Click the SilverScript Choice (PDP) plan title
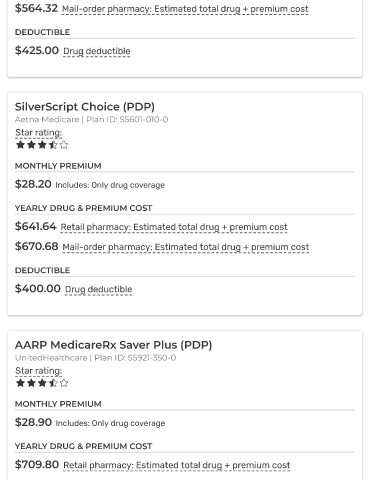 click(85, 107)
